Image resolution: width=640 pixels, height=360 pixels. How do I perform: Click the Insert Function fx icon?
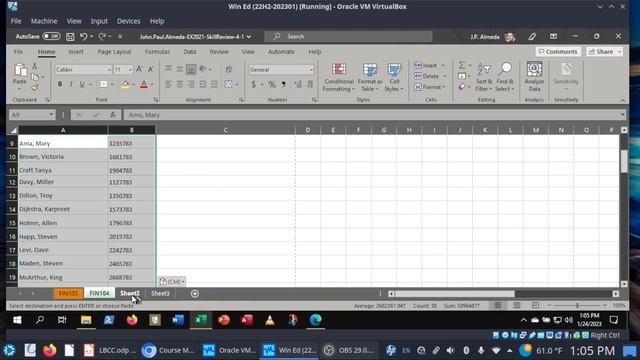[x=113, y=115]
